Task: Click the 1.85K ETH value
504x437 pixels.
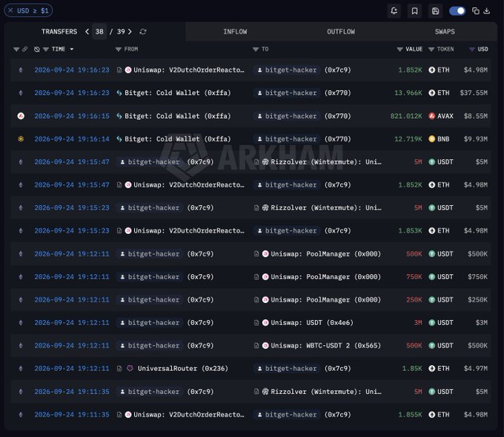Action: pyautogui.click(x=412, y=369)
